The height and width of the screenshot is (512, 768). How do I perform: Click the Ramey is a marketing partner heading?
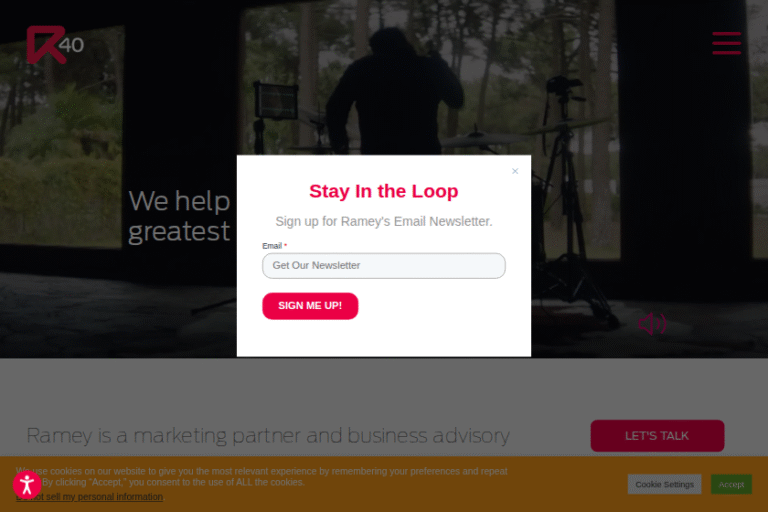tap(268, 436)
